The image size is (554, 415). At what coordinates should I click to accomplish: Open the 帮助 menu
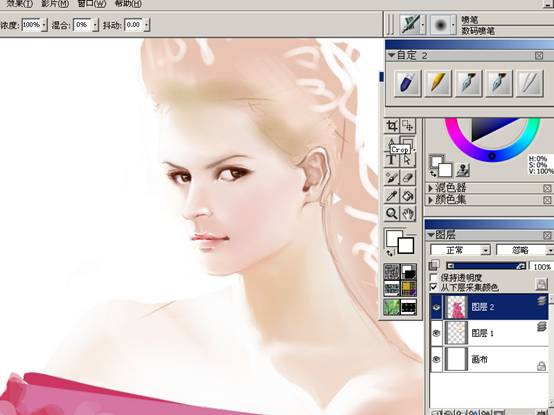click(x=128, y=4)
